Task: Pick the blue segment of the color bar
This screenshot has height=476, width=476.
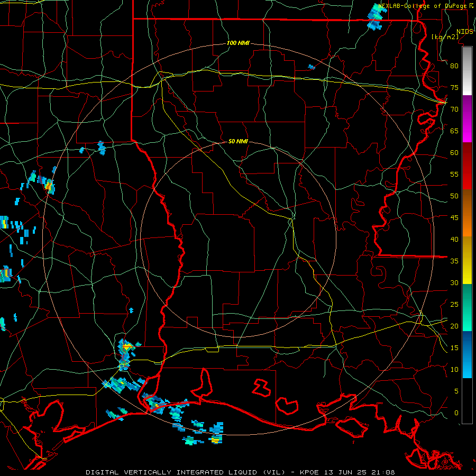Action: 467,354
